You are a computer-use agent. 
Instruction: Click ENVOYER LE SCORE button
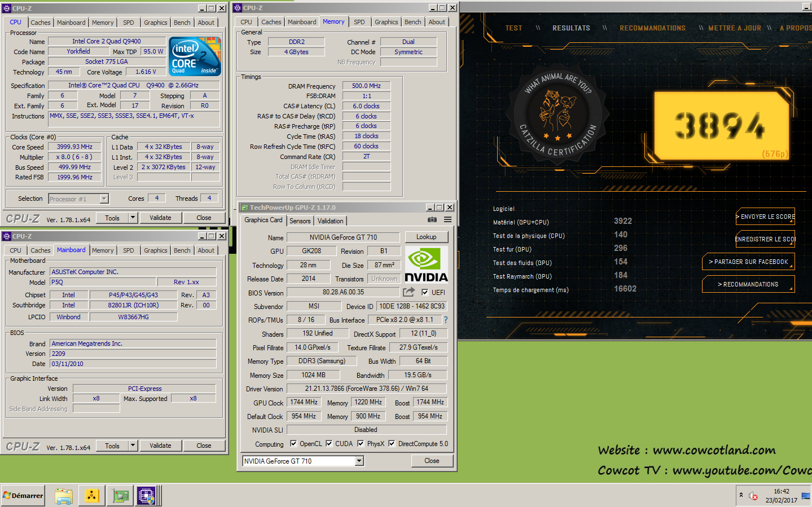pos(765,217)
